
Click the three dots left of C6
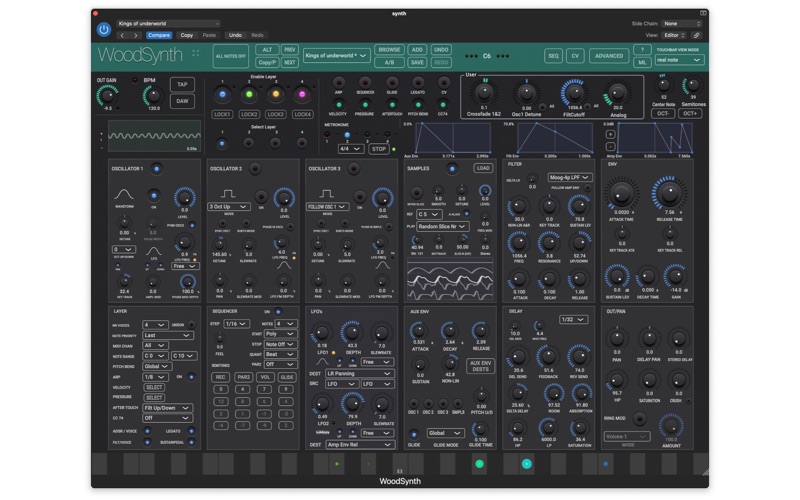click(x=471, y=56)
